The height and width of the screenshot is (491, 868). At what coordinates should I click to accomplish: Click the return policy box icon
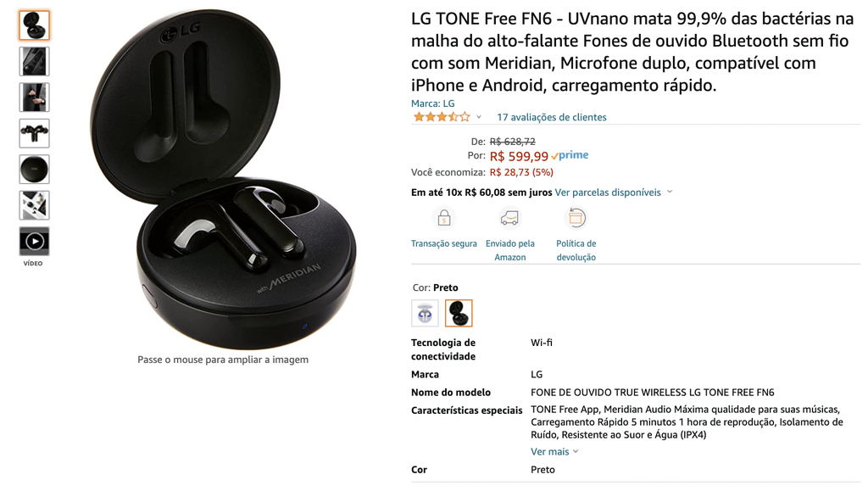pyautogui.click(x=576, y=218)
